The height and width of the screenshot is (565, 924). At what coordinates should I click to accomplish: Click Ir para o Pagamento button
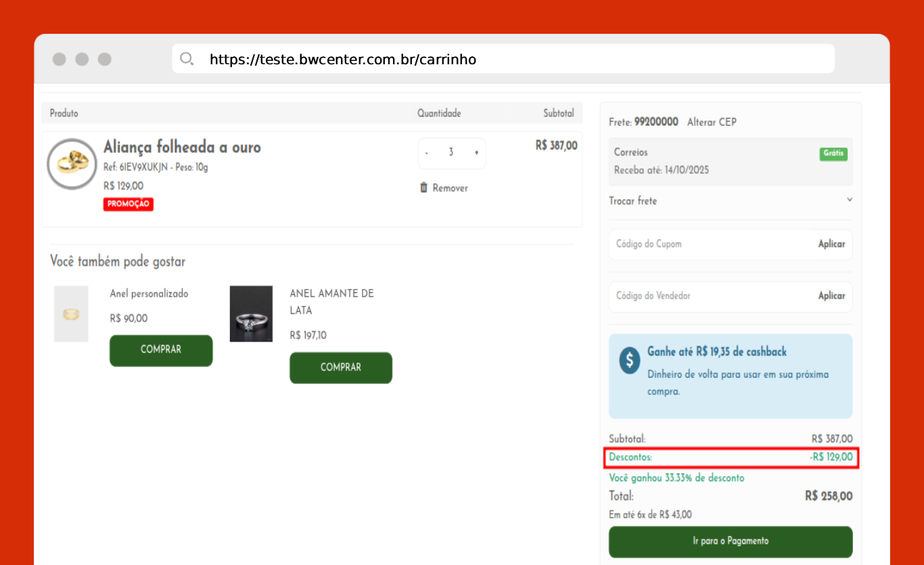tap(731, 541)
